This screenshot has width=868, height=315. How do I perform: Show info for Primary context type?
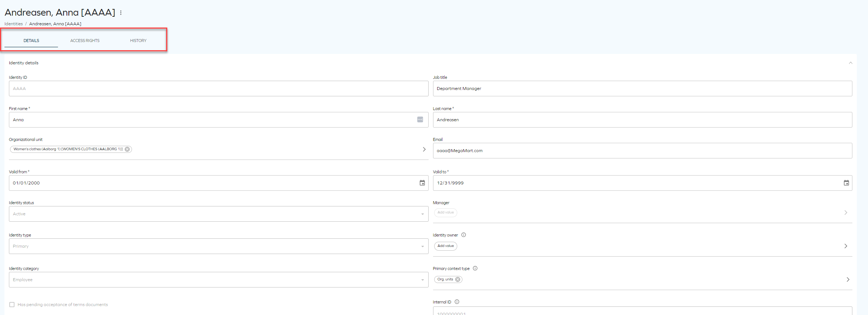click(x=475, y=269)
